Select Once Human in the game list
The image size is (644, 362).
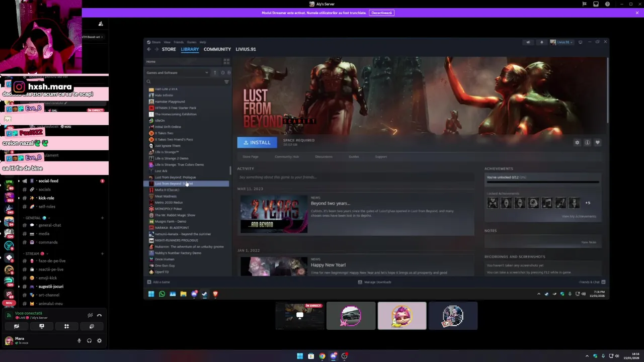165,259
